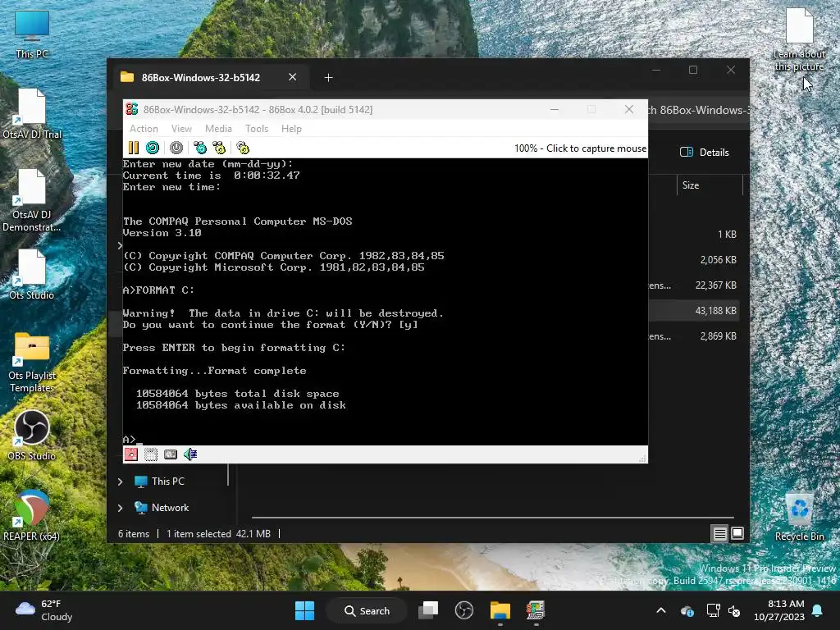The image size is (840, 630).
Task: Open OBS Studio from the taskbar
Action: point(464,610)
